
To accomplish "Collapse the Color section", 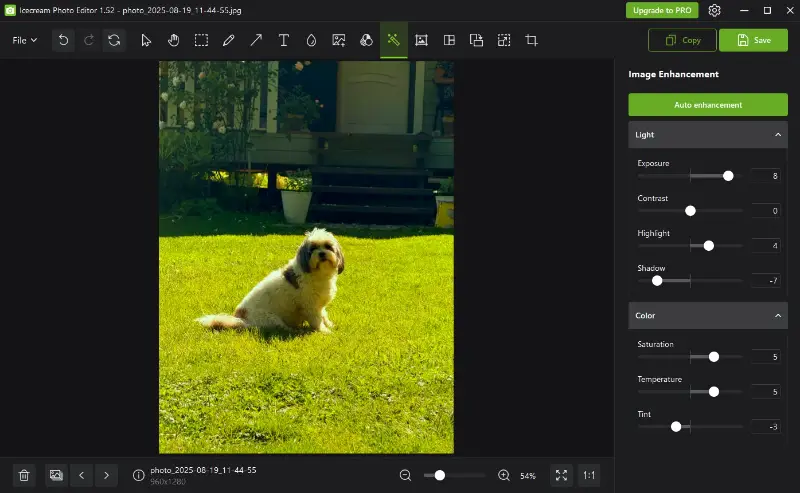I will 778,316.
